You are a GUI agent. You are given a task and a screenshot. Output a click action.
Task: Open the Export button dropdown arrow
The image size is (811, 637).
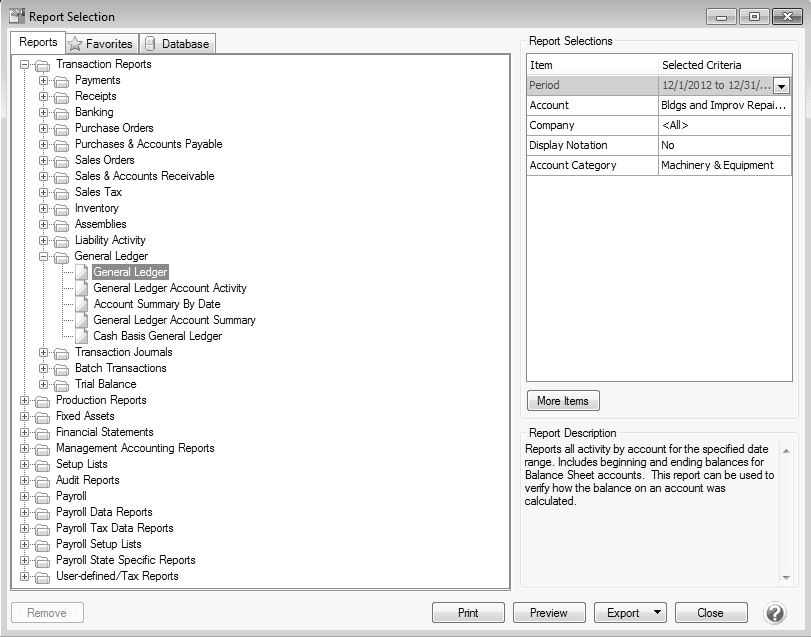[656, 613]
